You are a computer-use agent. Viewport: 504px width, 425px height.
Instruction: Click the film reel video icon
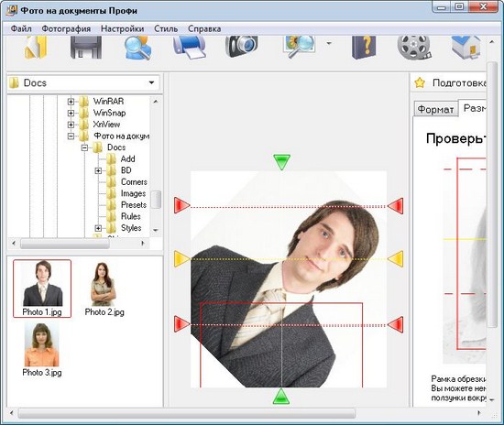414,48
